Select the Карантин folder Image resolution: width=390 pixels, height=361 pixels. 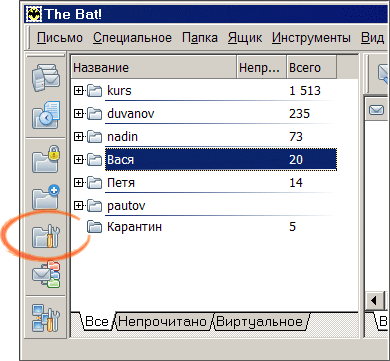(134, 227)
